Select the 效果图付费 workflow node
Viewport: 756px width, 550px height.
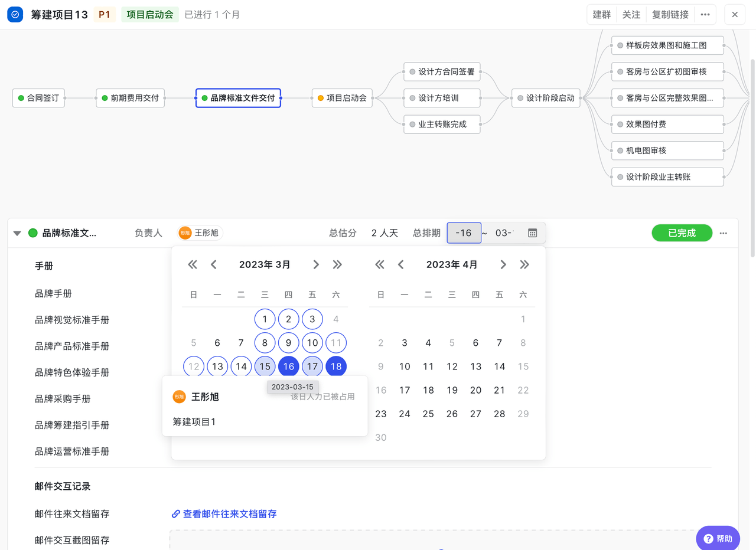[x=667, y=125]
